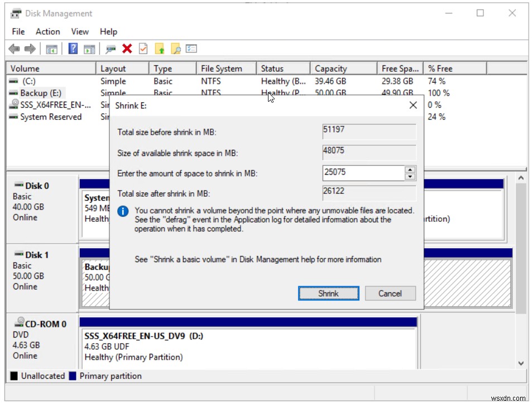Click the checkmark properties toolbar icon
Viewport: 532px width, 404px height.
tap(142, 49)
